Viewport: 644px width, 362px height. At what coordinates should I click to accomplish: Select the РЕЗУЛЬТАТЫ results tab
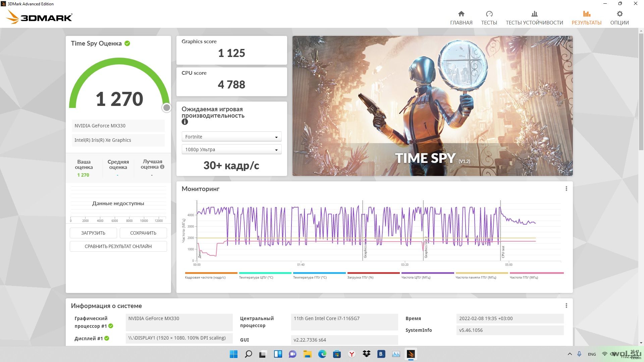pyautogui.click(x=587, y=18)
